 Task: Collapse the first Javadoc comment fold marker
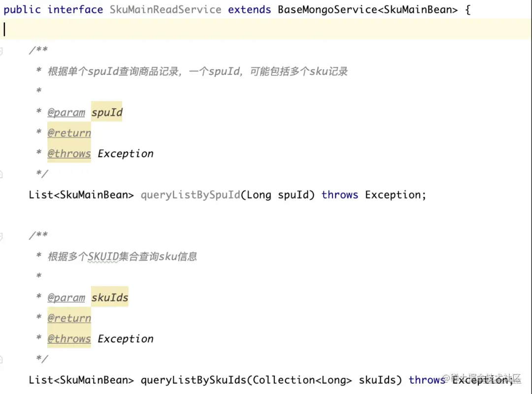(1, 51)
